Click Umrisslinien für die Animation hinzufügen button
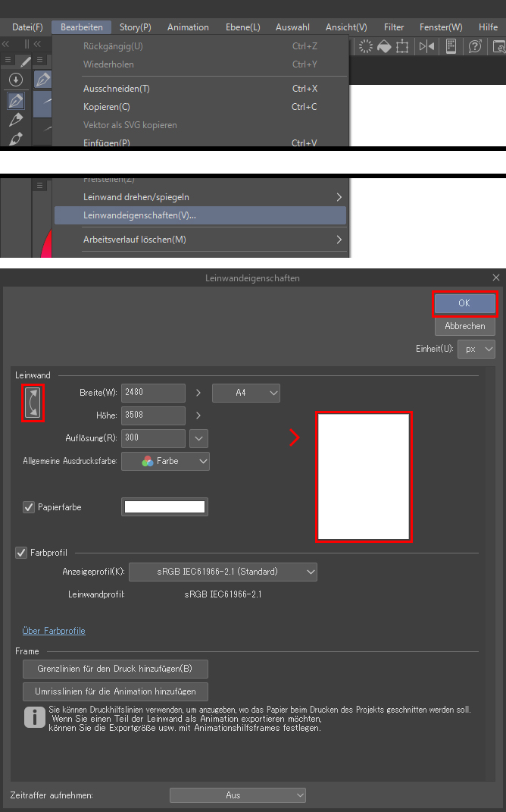506x812 pixels. (x=115, y=691)
